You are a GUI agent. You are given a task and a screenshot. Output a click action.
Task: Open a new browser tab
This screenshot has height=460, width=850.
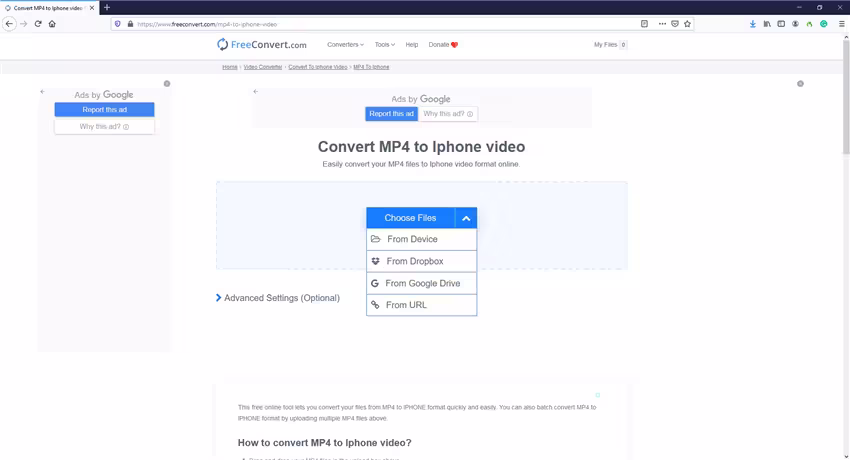point(107,8)
